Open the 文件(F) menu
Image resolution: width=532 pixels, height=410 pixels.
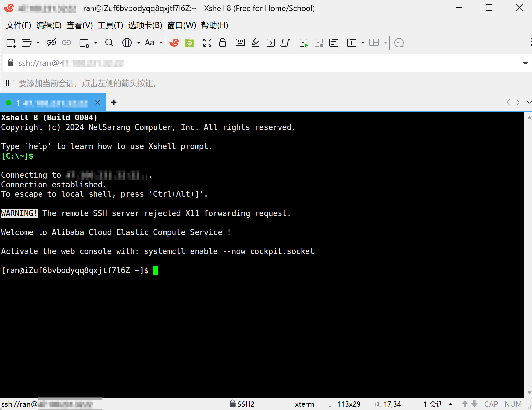click(x=18, y=25)
